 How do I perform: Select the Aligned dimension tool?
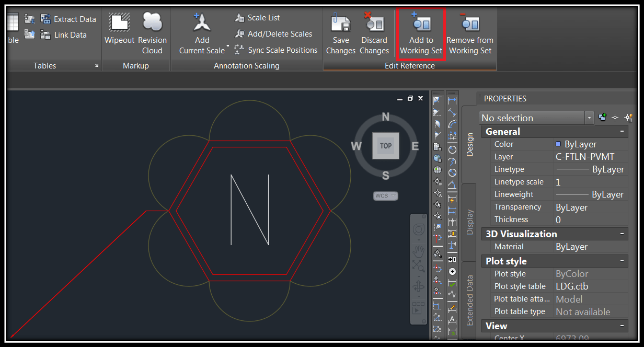click(x=452, y=112)
